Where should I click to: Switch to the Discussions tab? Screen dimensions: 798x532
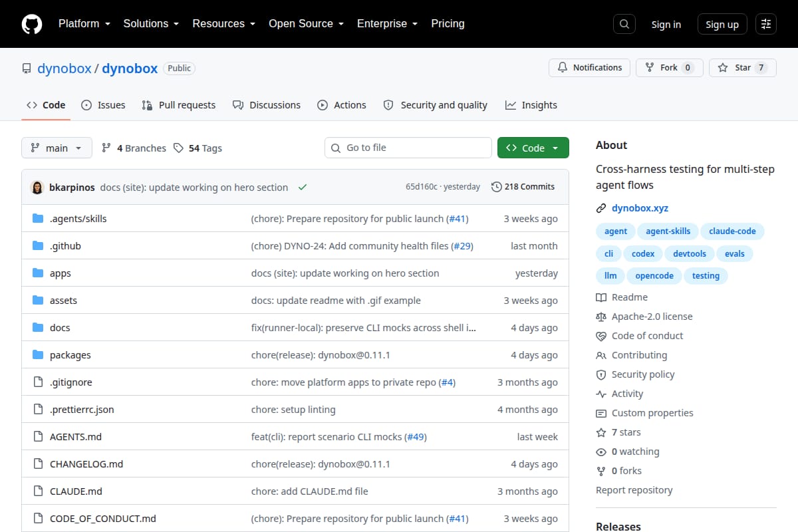(267, 105)
